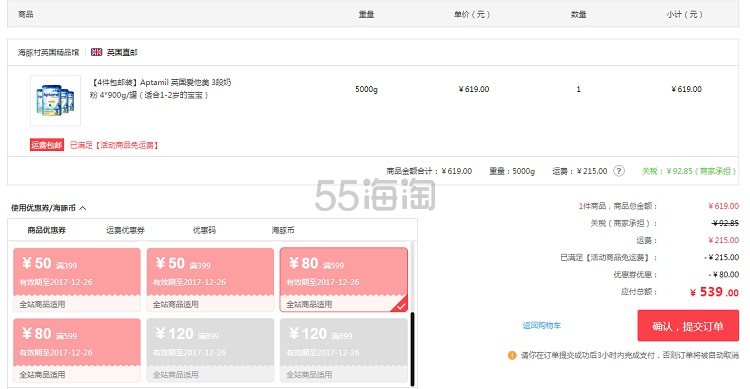Viewport: 750px width, 389px height.
Task: Click 确认，提交订单 button
Action: click(x=688, y=326)
